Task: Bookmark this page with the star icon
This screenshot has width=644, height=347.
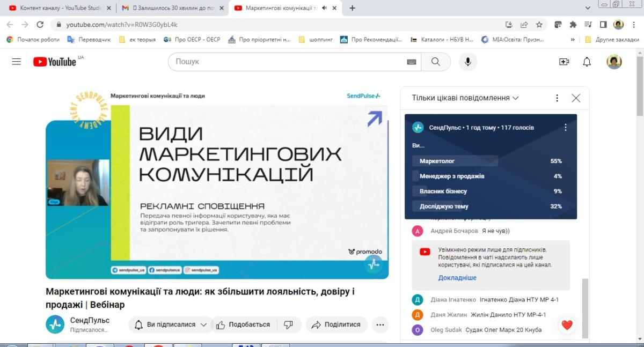Action: pyautogui.click(x=539, y=25)
